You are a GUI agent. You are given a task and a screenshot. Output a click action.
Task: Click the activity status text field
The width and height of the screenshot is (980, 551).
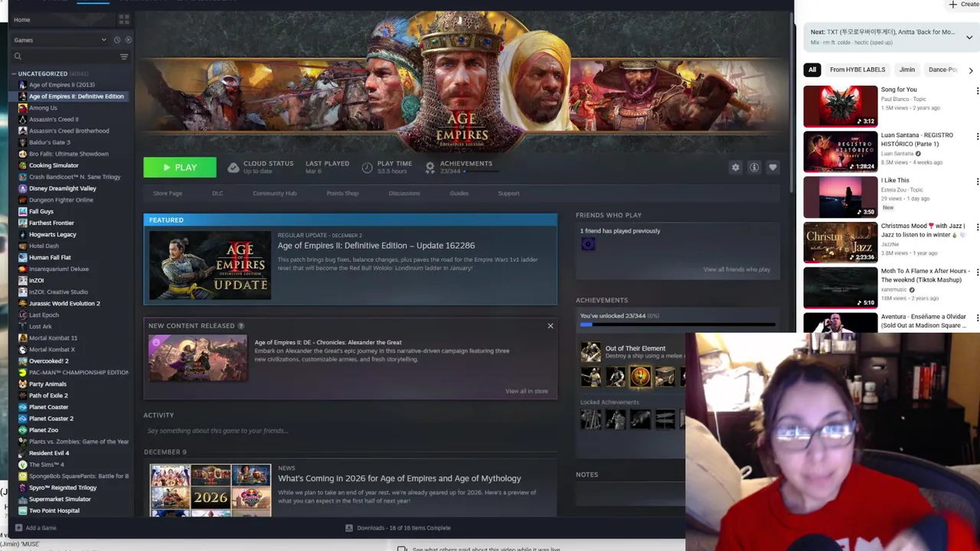point(350,431)
